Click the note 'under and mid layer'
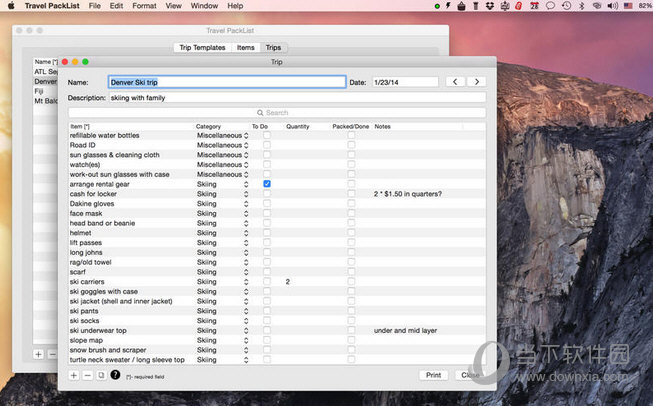653x406 pixels. [405, 330]
